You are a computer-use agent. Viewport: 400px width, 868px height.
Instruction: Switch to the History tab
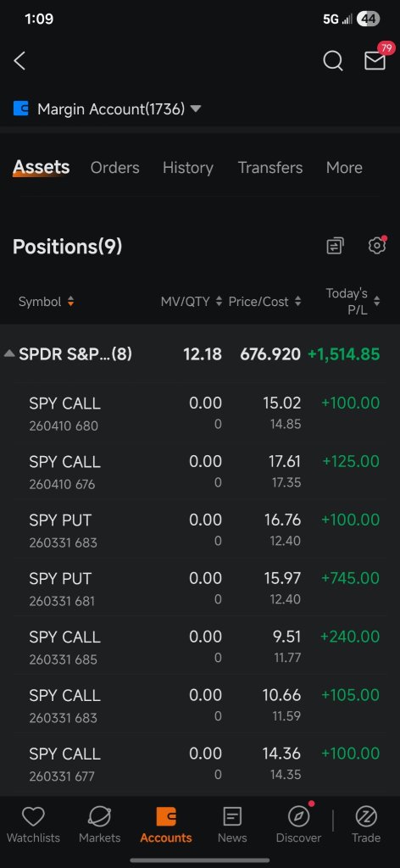[x=188, y=168]
